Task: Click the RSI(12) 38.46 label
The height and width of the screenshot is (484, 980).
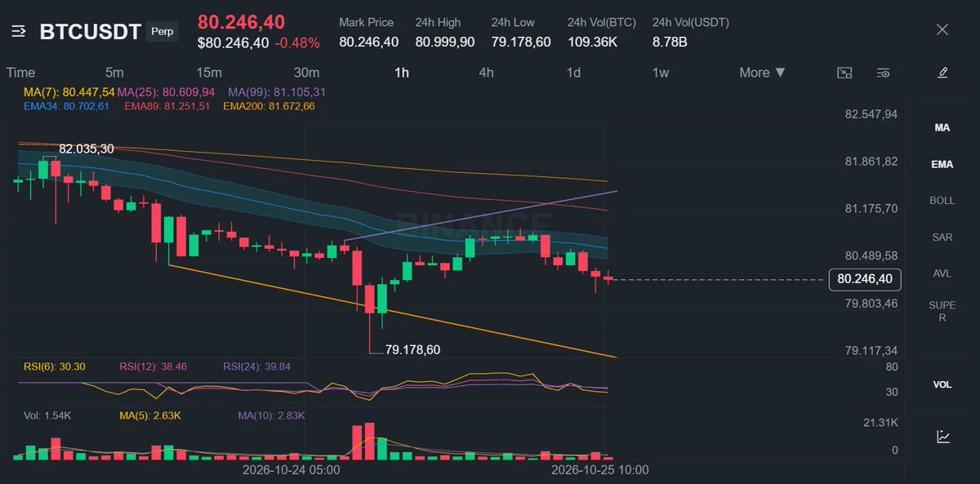Action: tap(153, 366)
